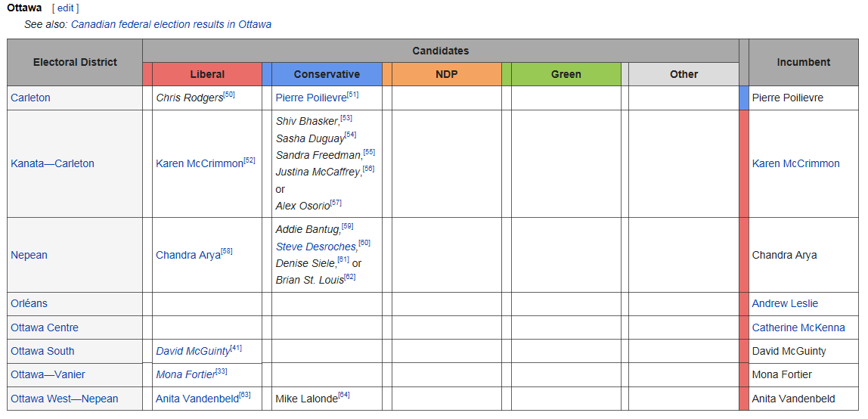This screenshot has width=868, height=419.
Task: Open Canadian federal election results in Ottawa
Action: pyautogui.click(x=171, y=24)
